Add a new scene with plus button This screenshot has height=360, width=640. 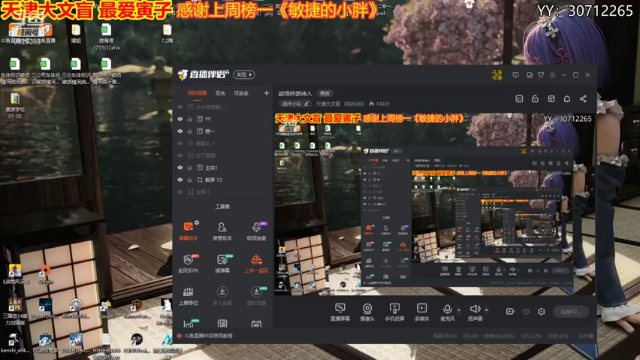coord(266,93)
